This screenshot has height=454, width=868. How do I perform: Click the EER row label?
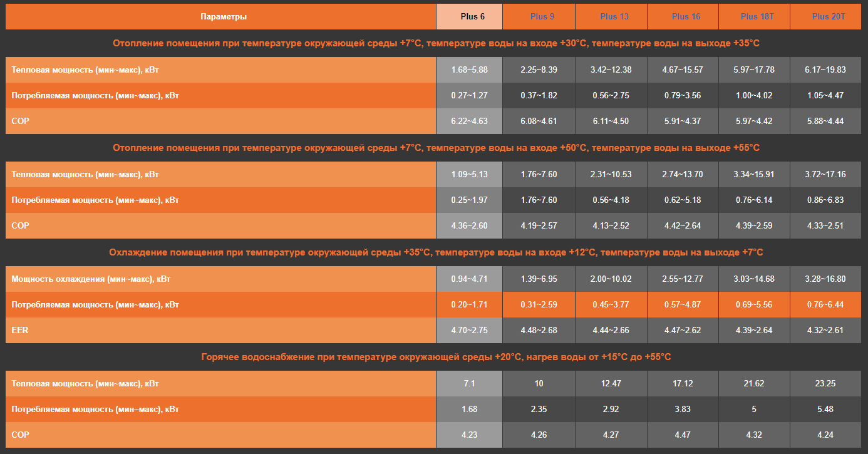click(20, 330)
